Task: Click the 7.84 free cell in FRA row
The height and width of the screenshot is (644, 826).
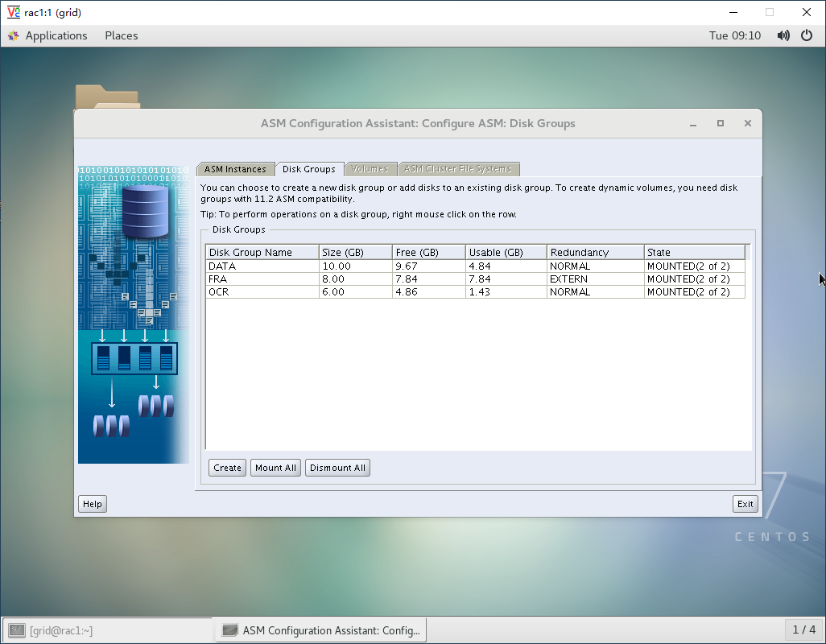Action: click(429, 279)
